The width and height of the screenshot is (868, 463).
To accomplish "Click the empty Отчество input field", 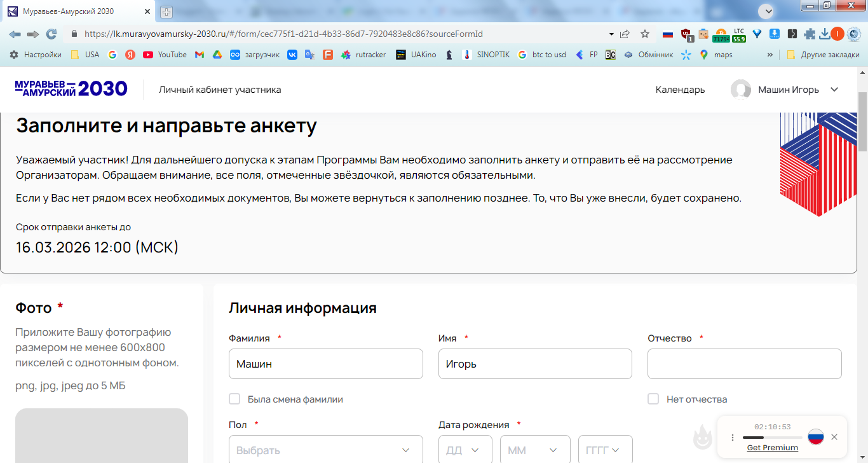I will [745, 364].
